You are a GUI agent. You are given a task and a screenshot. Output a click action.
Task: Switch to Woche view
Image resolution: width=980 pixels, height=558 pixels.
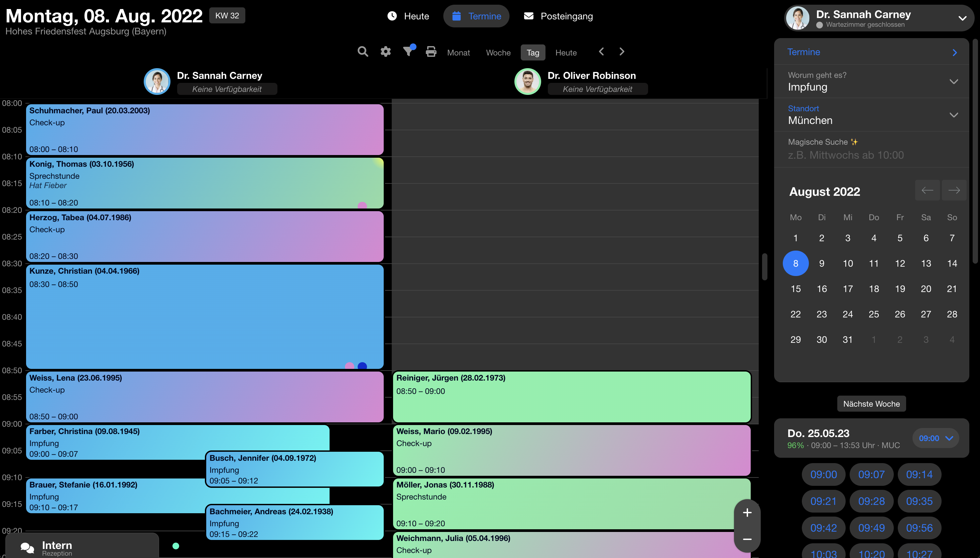(x=498, y=52)
